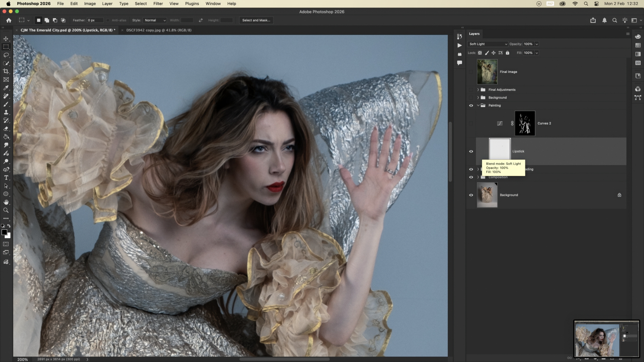
Task: Click the Lock all layer icon
Action: 507,53
